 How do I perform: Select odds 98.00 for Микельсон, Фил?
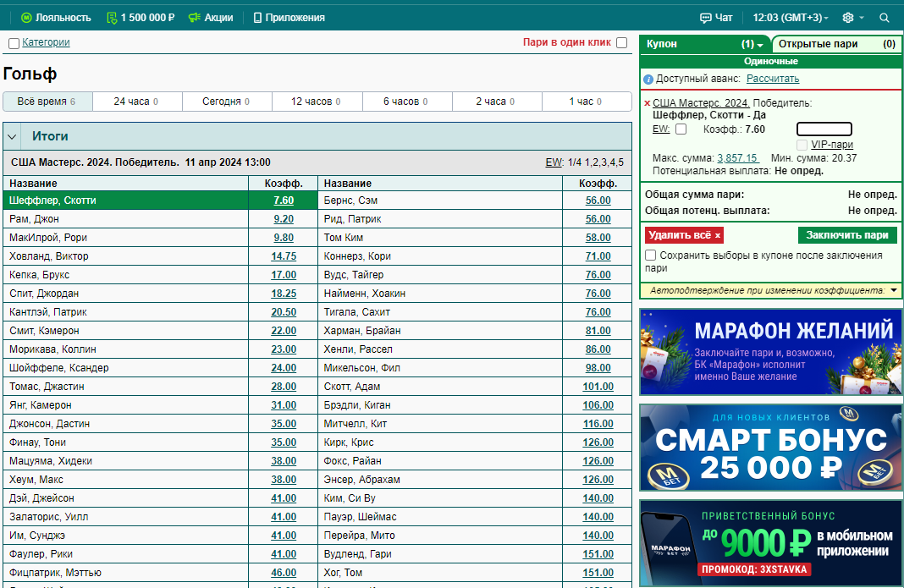pos(598,368)
